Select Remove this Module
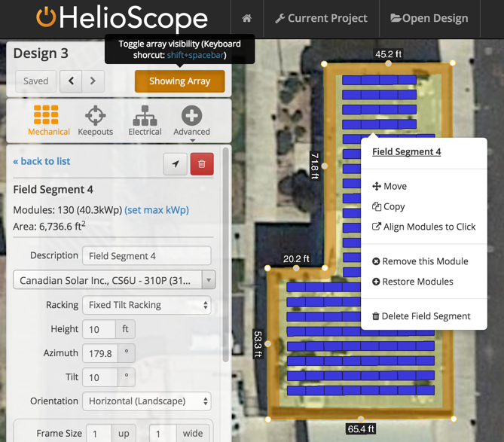 click(420, 261)
